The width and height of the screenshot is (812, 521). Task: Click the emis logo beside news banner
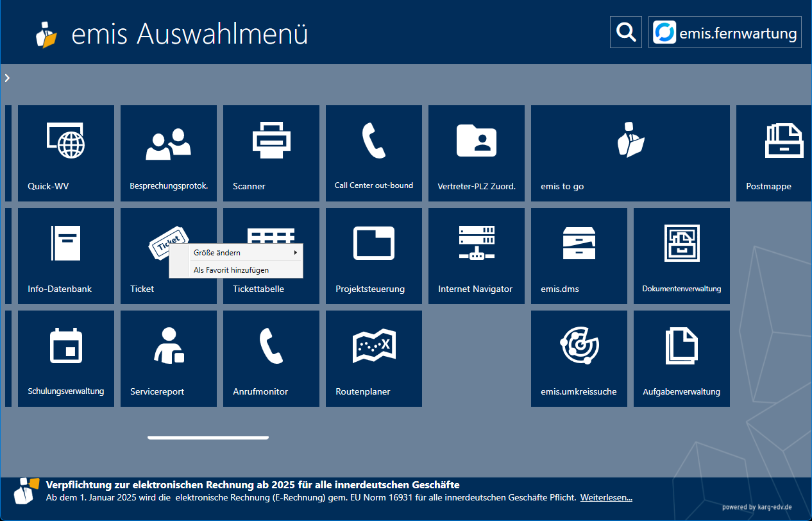pyautogui.click(x=26, y=491)
